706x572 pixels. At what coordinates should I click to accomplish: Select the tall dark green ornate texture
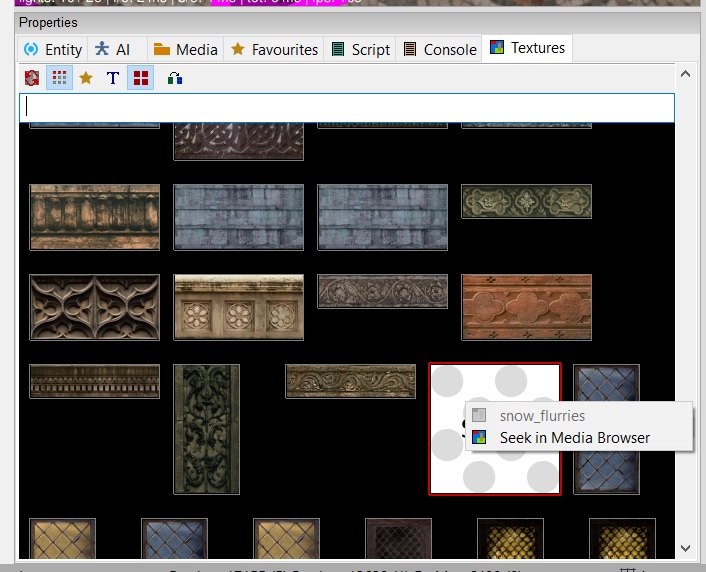(x=206, y=429)
